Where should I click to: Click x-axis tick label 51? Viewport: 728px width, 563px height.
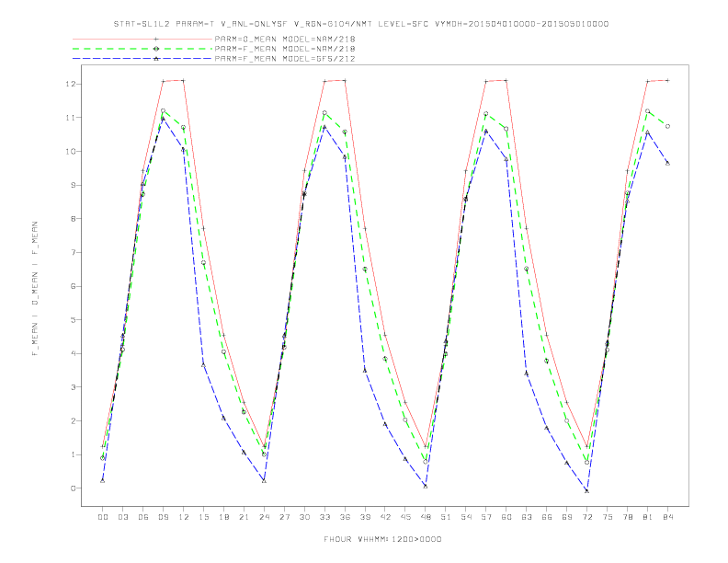point(446,517)
